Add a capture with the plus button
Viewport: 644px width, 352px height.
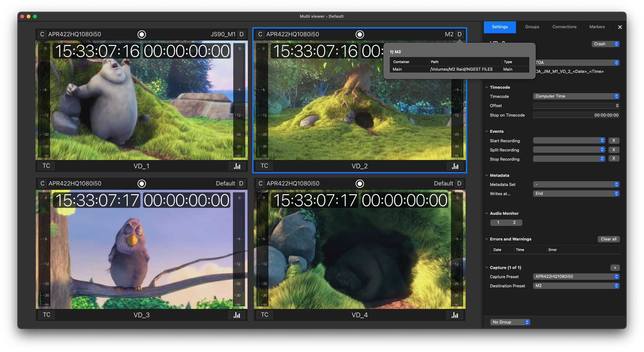pyautogui.click(x=615, y=268)
